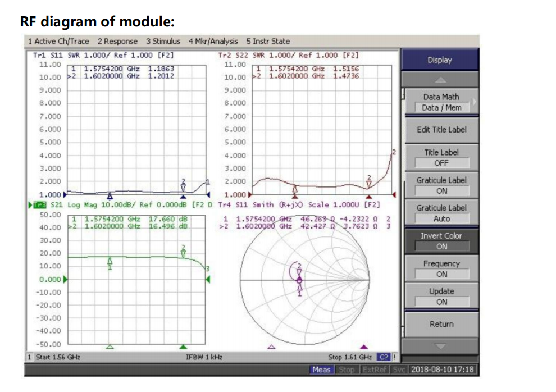Click the Smith marker value 46.263 Ω
This screenshot has width=556, height=392.
click(x=318, y=219)
